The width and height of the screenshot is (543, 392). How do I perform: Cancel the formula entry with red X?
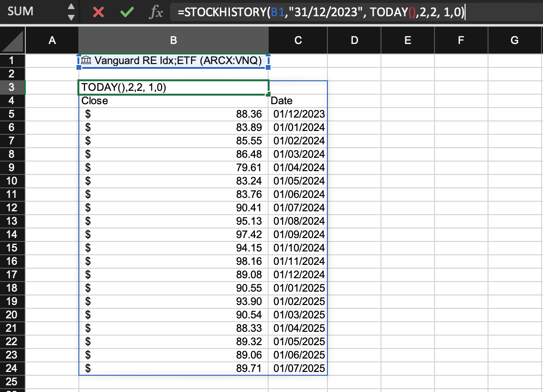(98, 12)
